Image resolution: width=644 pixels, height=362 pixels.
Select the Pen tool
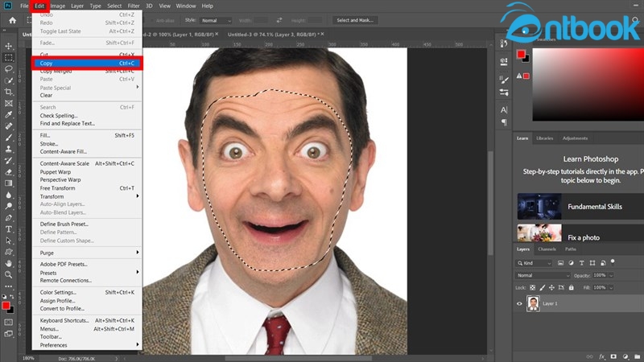(8, 217)
